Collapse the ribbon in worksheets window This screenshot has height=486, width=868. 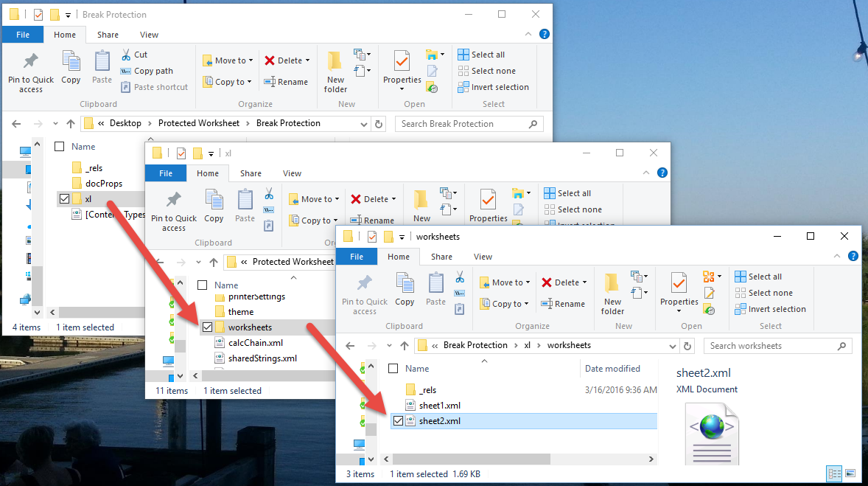click(837, 256)
